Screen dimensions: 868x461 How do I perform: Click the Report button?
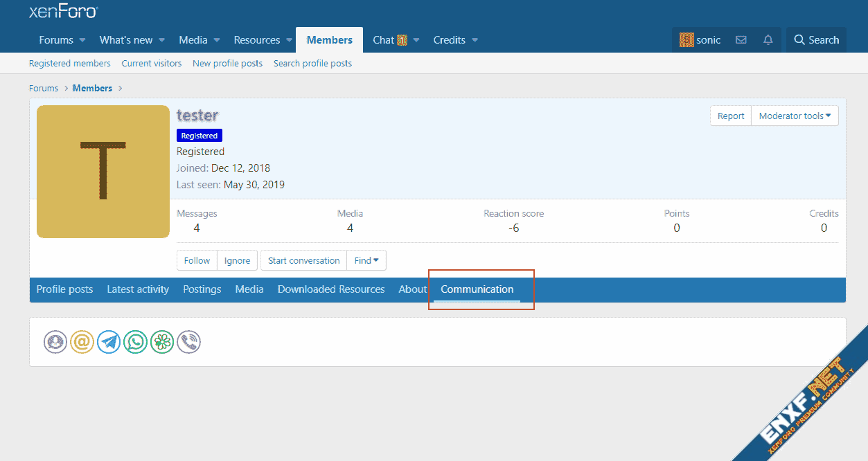[x=730, y=116]
